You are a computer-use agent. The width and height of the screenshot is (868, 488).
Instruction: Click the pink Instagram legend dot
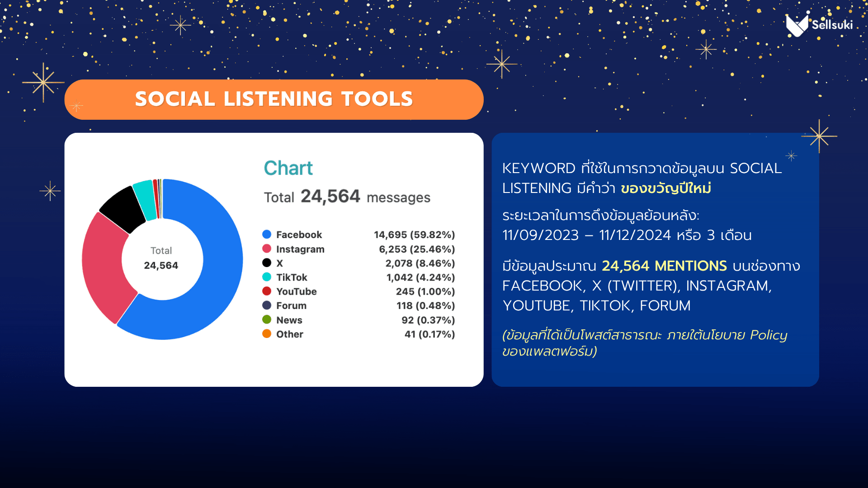pos(267,249)
